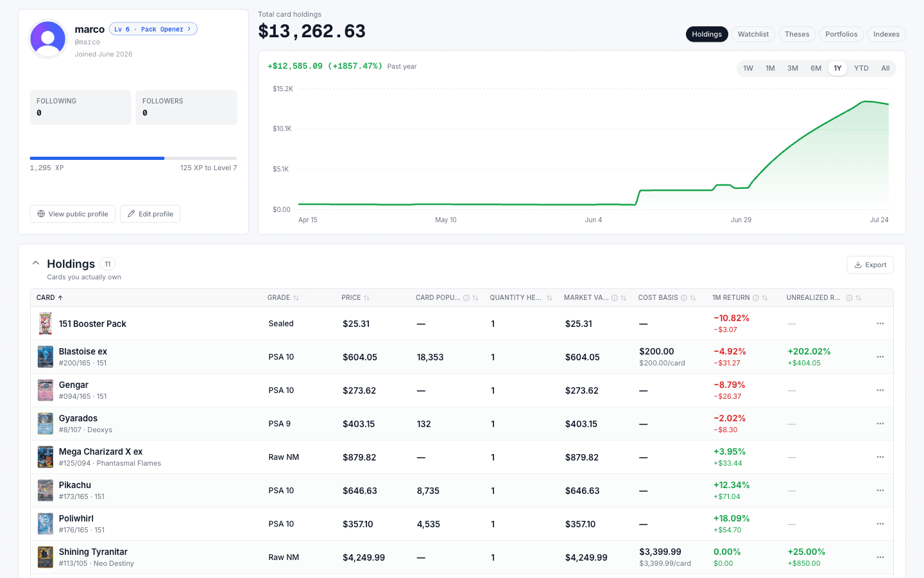Select the 1M chart range

click(770, 68)
